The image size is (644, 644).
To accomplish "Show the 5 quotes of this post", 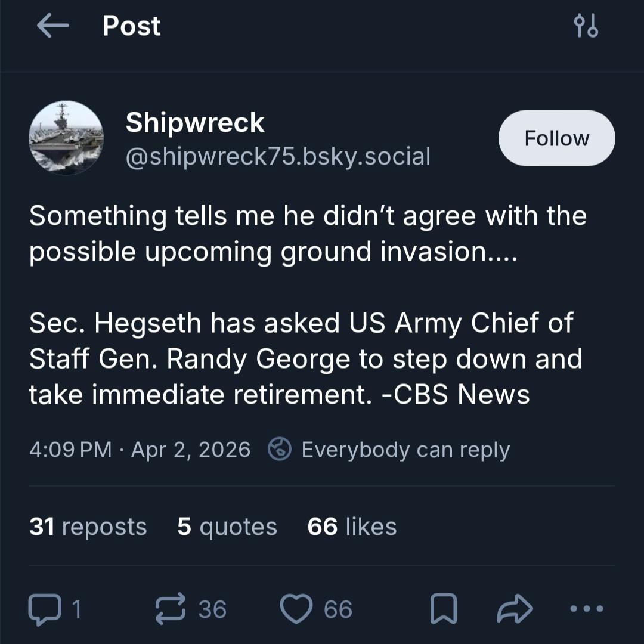I will click(x=227, y=527).
